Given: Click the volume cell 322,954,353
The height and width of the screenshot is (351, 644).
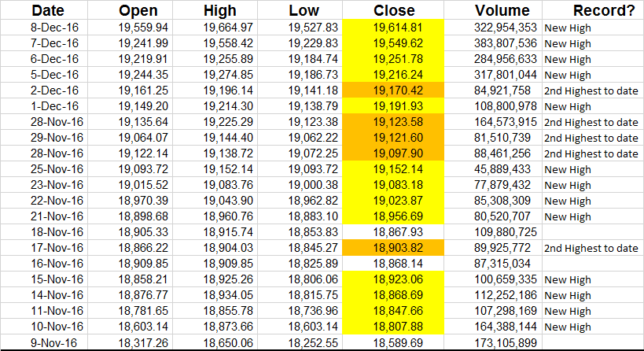Looking at the screenshot, I should [506, 28].
